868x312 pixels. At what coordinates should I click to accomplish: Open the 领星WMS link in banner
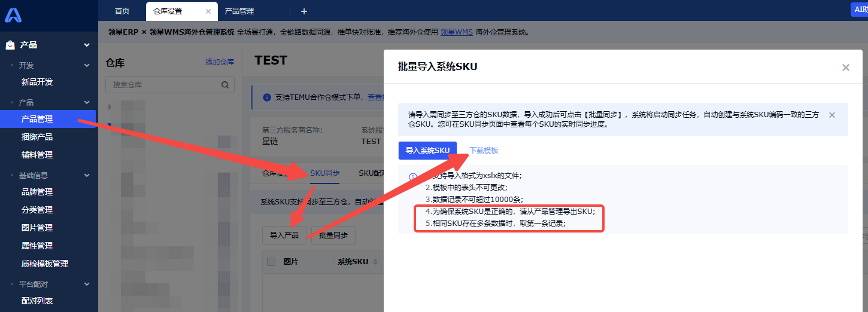457,32
